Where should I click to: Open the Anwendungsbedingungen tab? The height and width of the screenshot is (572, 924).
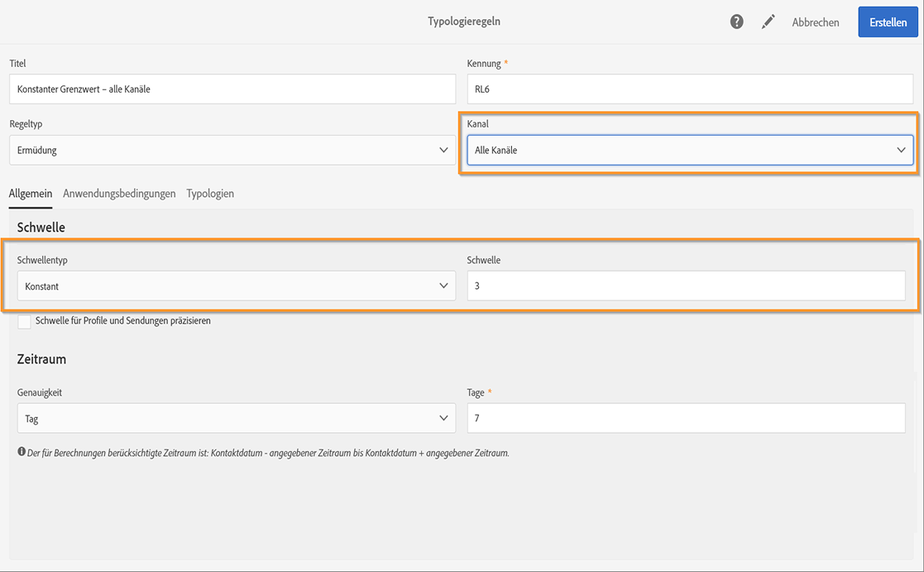(x=119, y=194)
